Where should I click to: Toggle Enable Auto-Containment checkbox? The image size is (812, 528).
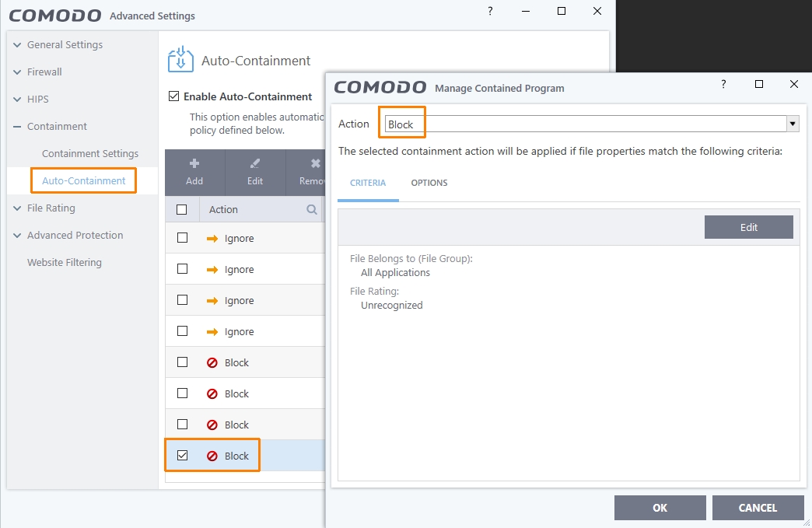tap(174, 96)
